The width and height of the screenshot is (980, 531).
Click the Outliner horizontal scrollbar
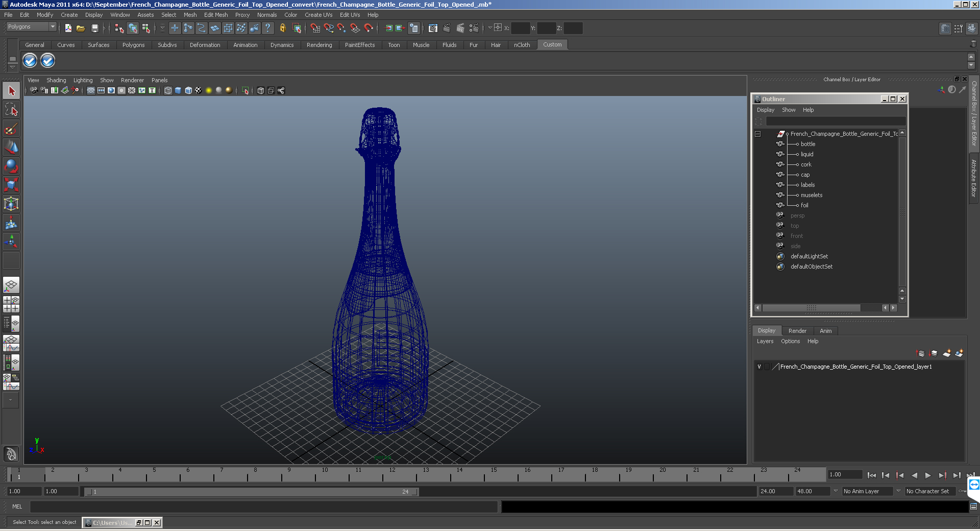pyautogui.click(x=811, y=308)
